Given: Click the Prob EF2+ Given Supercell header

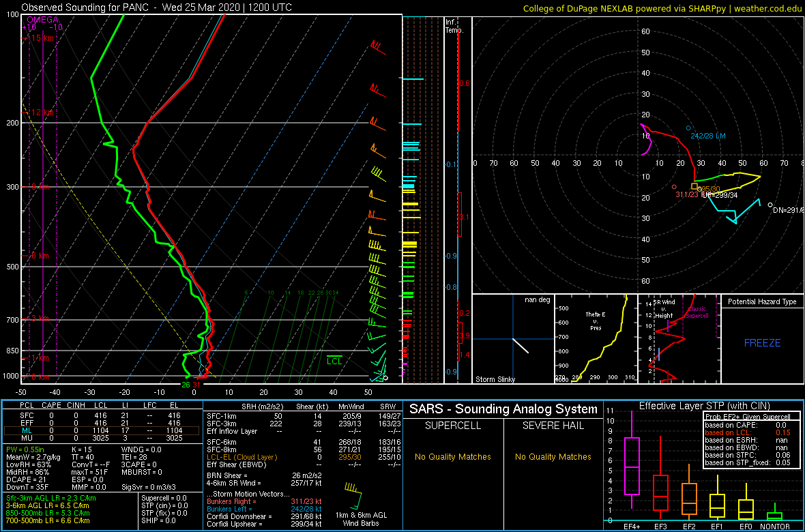Looking at the screenshot, I should 748,417.
